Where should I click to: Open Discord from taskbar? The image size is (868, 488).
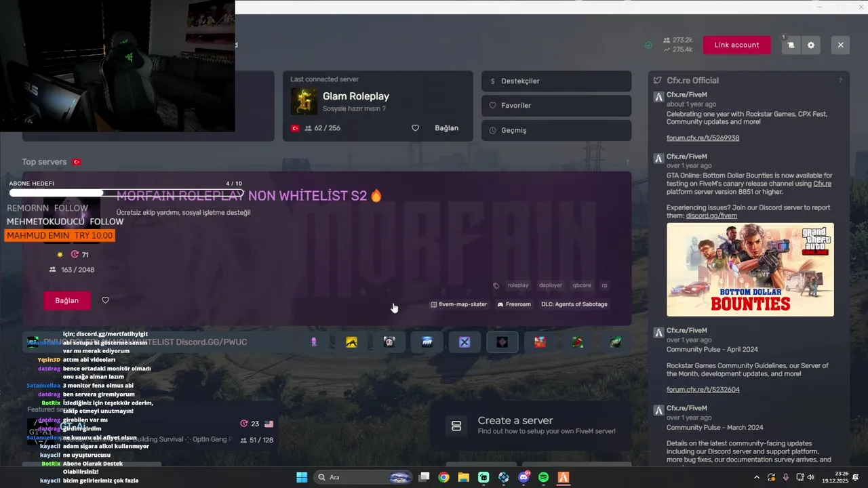[524, 477]
